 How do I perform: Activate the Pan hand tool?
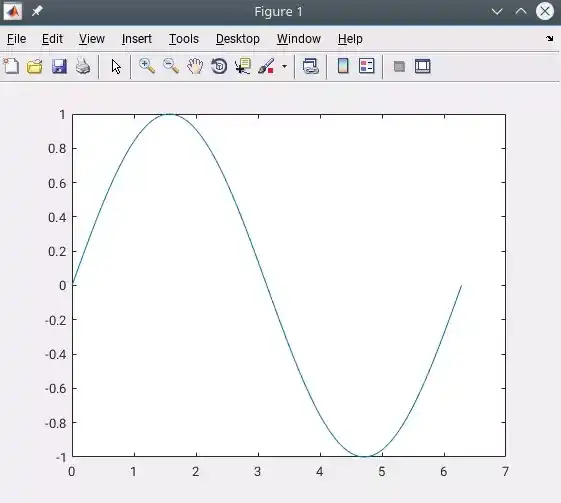point(195,67)
